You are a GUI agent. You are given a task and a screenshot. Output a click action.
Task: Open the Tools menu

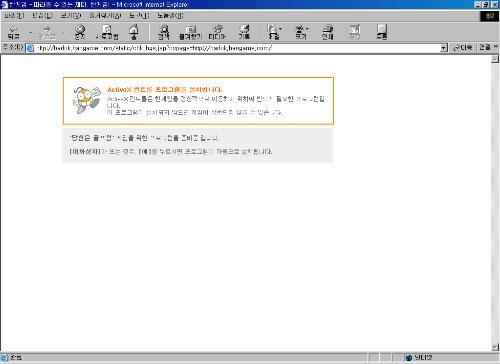pos(139,16)
